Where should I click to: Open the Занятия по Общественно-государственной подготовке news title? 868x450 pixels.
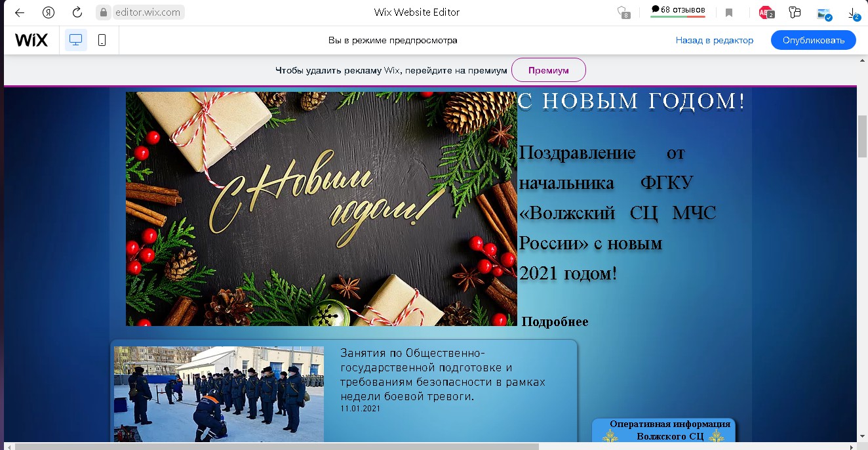443,375
